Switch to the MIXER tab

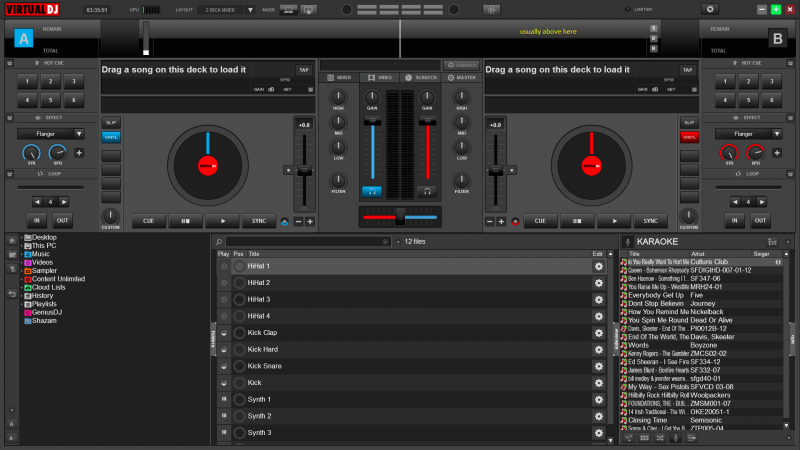[339, 78]
